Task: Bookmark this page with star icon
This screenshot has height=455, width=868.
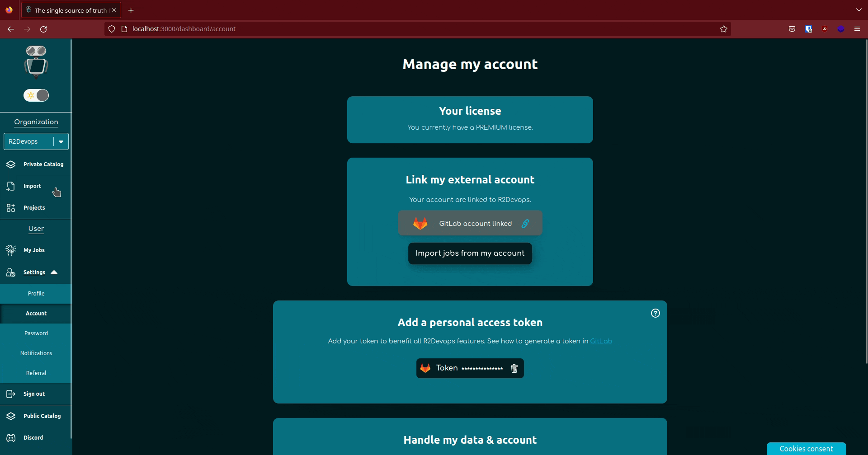Action: pos(723,29)
